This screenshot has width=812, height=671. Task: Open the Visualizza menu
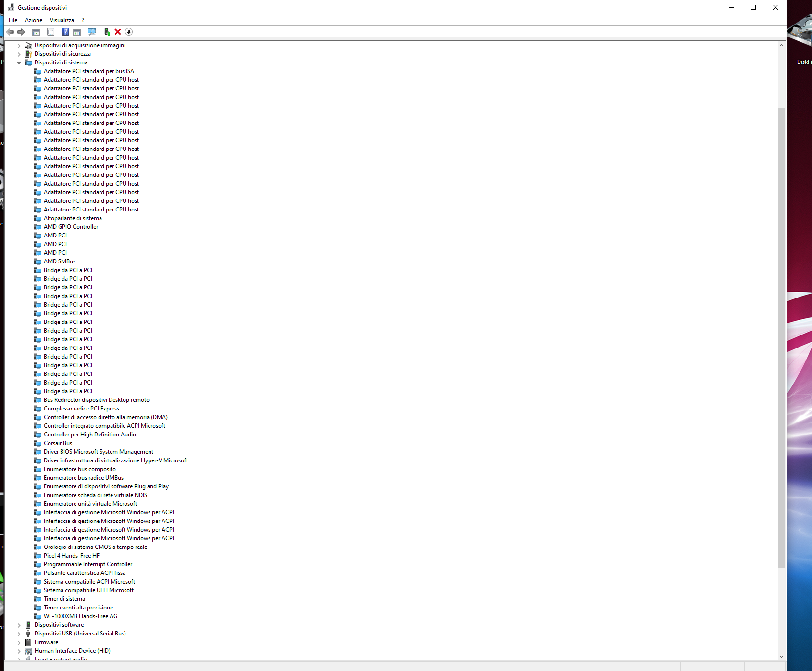[62, 20]
